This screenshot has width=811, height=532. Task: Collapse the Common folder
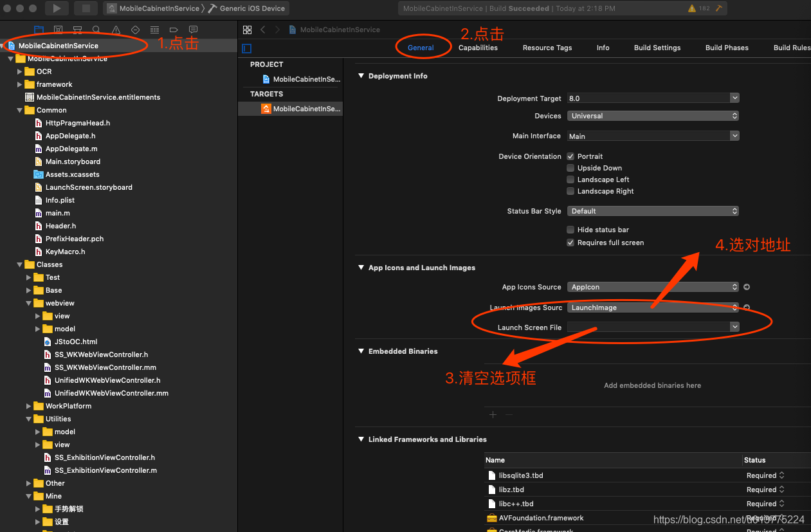[20, 110]
